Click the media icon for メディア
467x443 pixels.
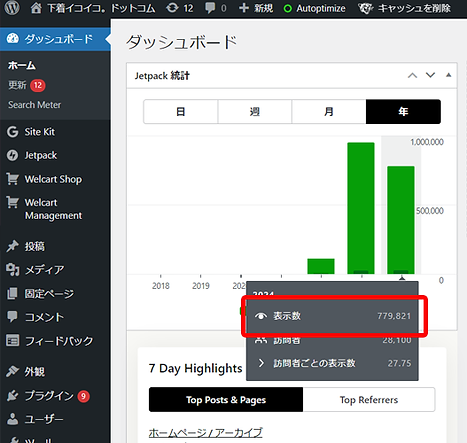(x=13, y=270)
